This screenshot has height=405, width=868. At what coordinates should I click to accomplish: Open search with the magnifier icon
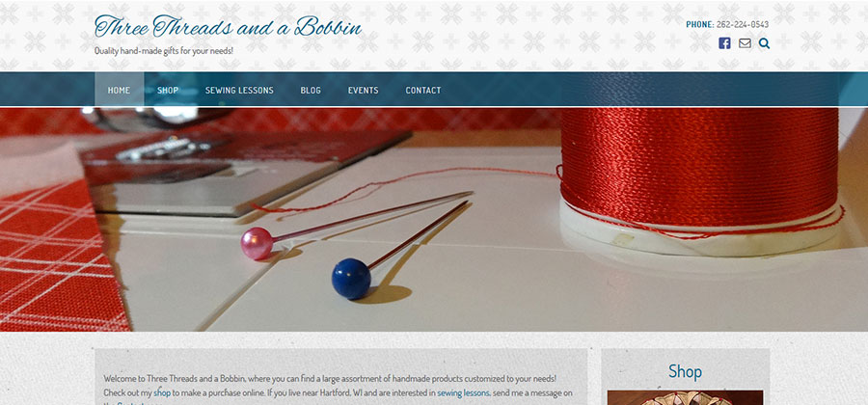[x=764, y=43]
